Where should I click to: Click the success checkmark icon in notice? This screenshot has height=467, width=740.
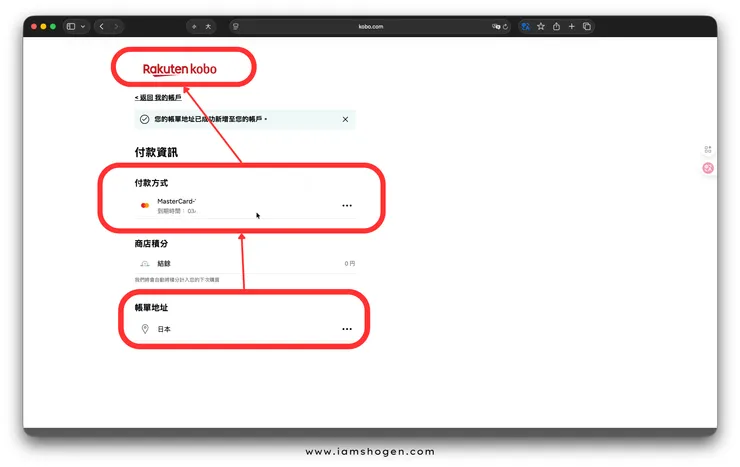pos(144,119)
